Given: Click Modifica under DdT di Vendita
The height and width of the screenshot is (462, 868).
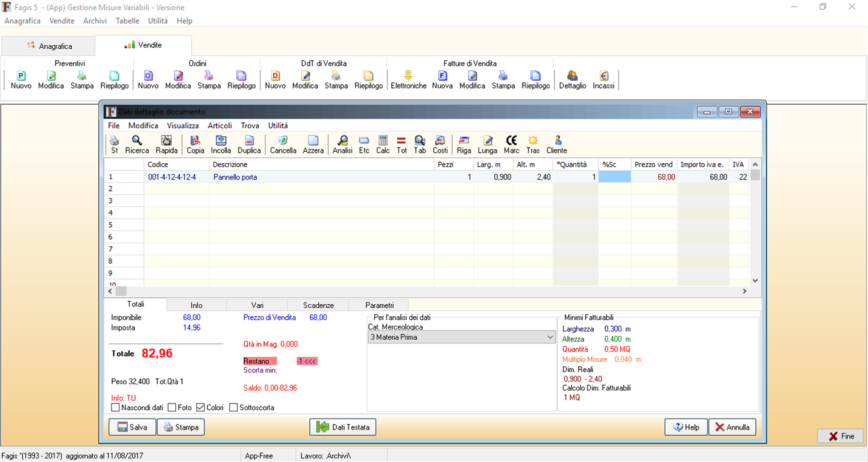Looking at the screenshot, I should 306,80.
